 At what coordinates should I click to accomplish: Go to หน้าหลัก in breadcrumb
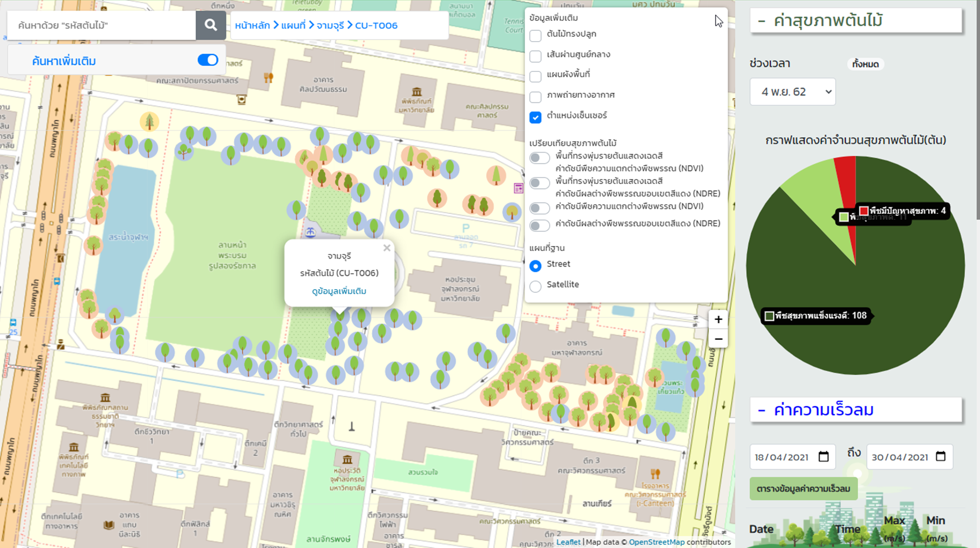tap(252, 25)
